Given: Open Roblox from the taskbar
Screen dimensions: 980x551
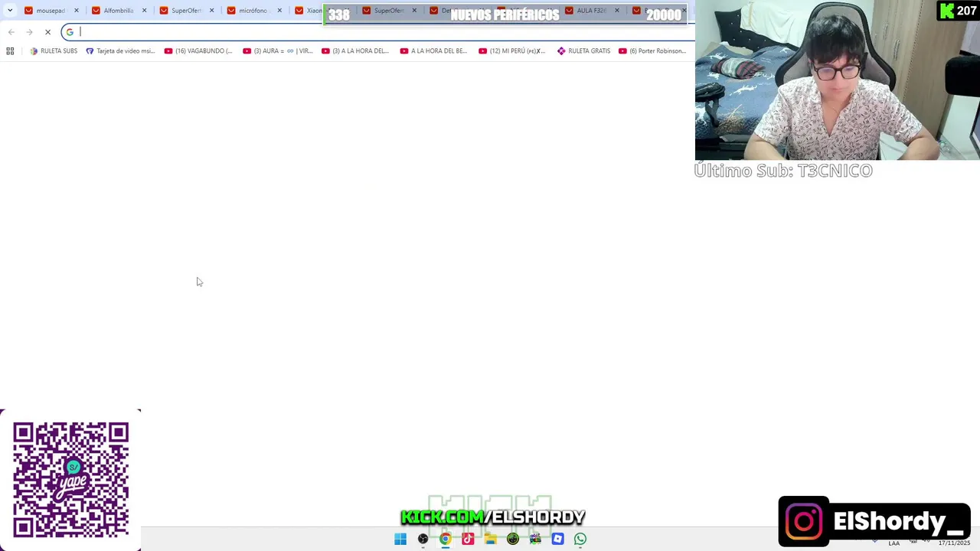Looking at the screenshot, I should pyautogui.click(x=557, y=540).
